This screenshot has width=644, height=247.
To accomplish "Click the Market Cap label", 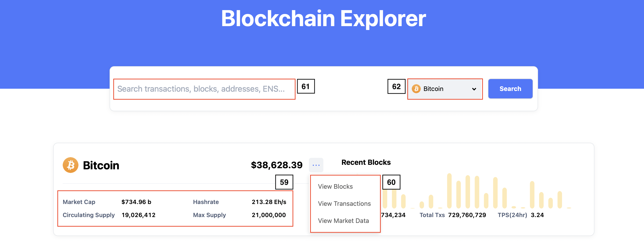I will coord(79,202).
